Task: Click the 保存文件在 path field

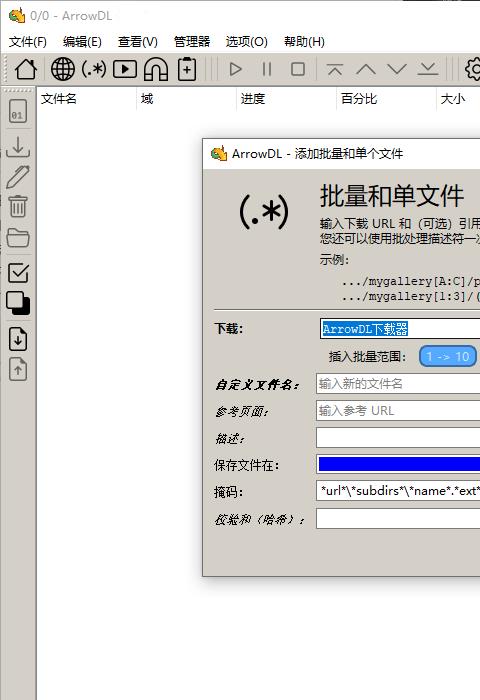Action: pyautogui.click(x=398, y=464)
